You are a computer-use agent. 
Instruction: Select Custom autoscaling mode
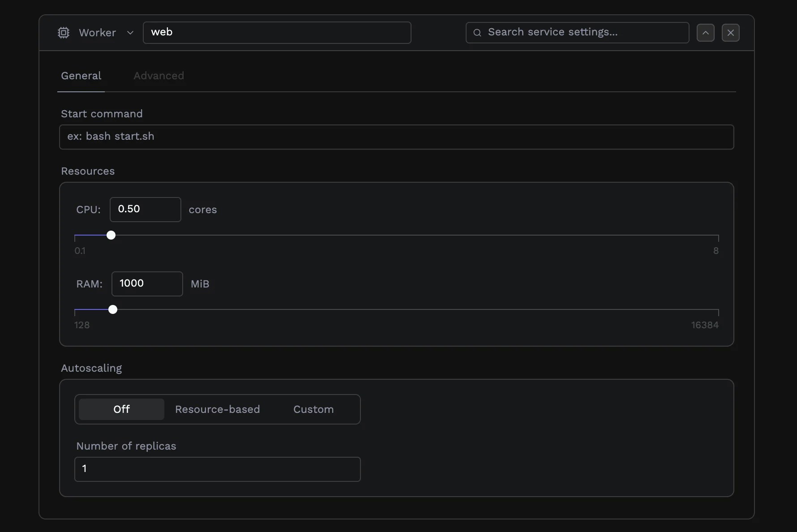click(x=313, y=409)
